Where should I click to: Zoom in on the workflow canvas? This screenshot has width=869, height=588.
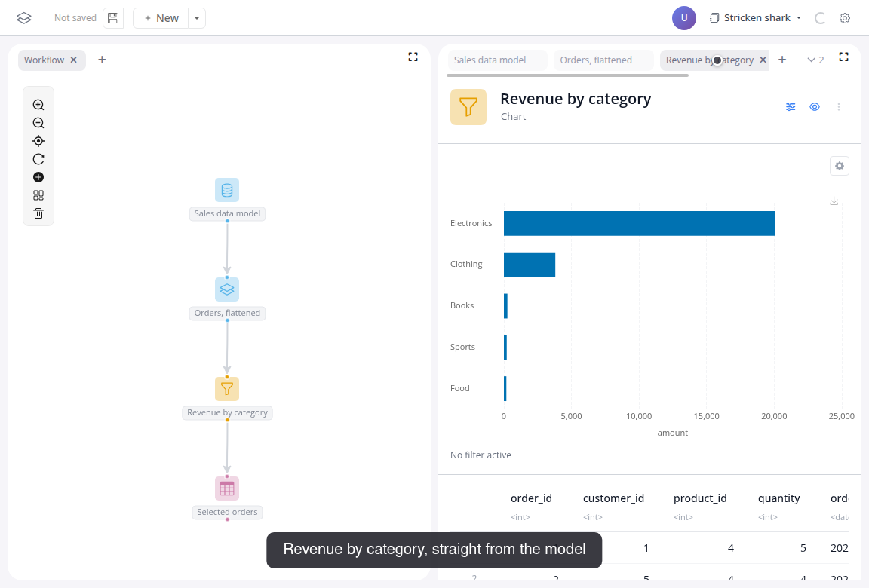click(38, 105)
